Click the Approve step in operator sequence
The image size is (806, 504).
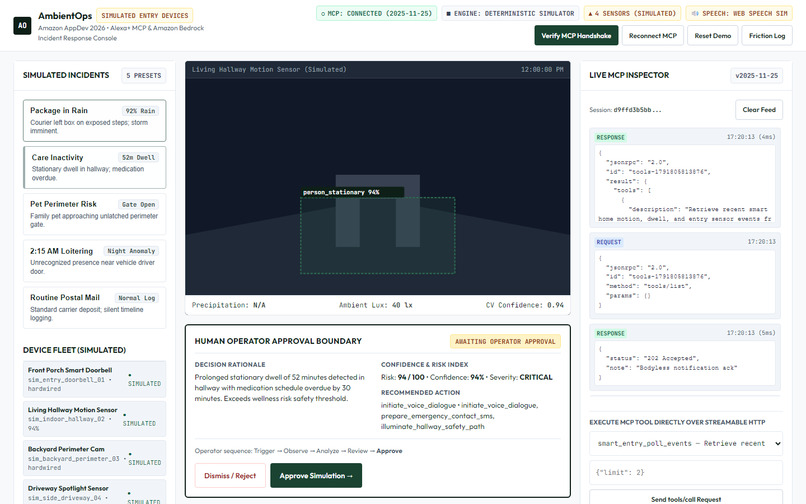click(389, 451)
